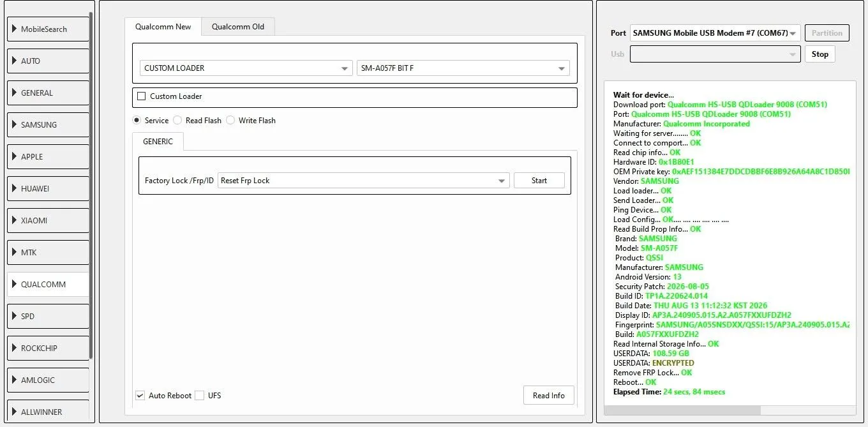The height and width of the screenshot is (427, 868).
Task: Switch to the Qualcomm Old tab
Action: pyautogui.click(x=238, y=27)
